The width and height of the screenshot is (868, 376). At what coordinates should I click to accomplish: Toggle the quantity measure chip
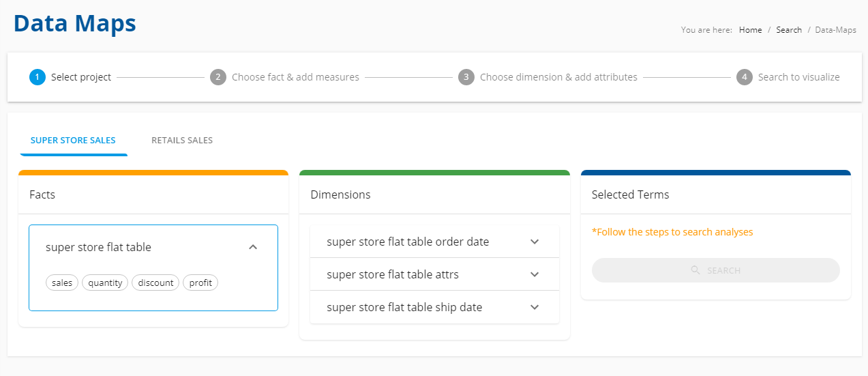(105, 283)
